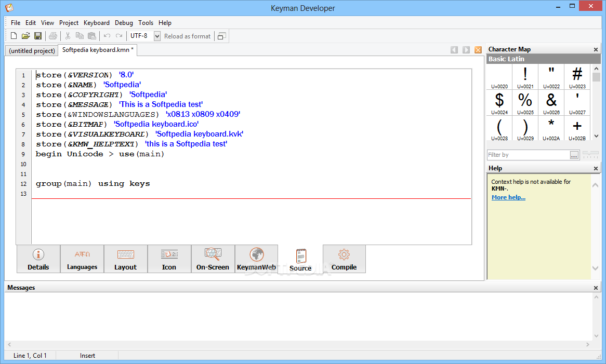The image size is (606, 364).
Task: Select the asterisk character U+002A
Action: pyautogui.click(x=551, y=129)
